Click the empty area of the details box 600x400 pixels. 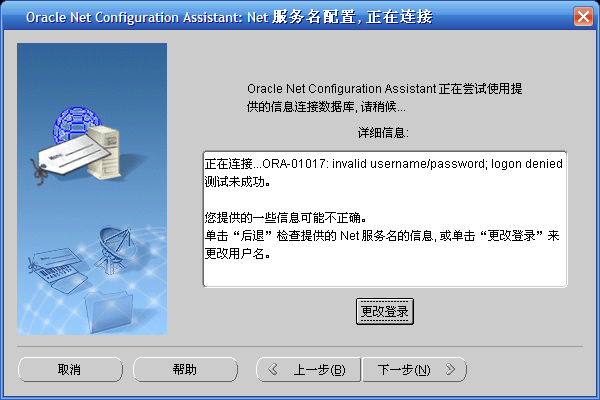click(x=384, y=270)
